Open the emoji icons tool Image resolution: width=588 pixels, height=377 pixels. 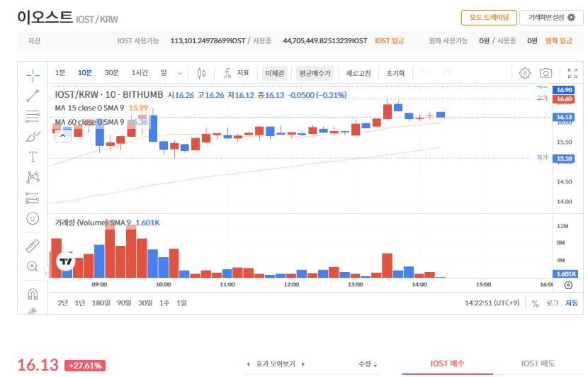click(33, 218)
